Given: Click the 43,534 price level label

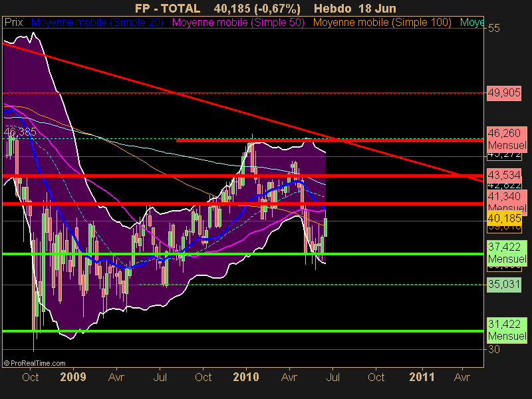Looking at the screenshot, I should point(504,175).
